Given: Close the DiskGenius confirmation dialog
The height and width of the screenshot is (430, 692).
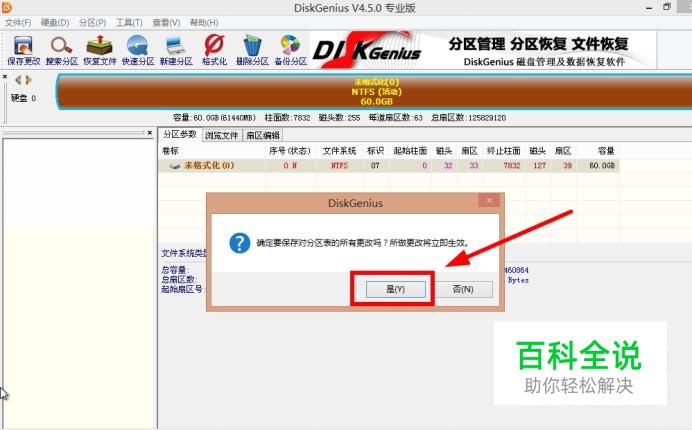Looking at the screenshot, I should 489,200.
